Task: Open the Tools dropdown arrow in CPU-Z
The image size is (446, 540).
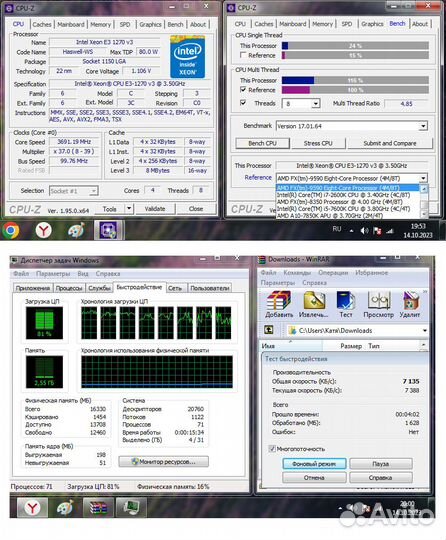Action: coord(129,208)
